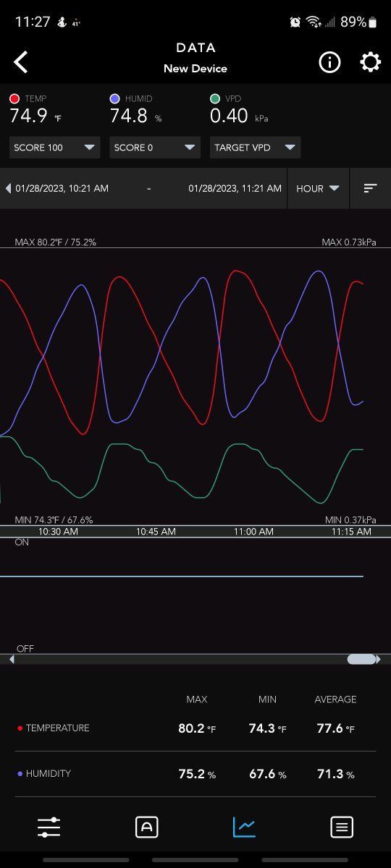Viewport: 391px width, 868px height.
Task: Tap humidity max value 75.2 %
Action: point(197,774)
